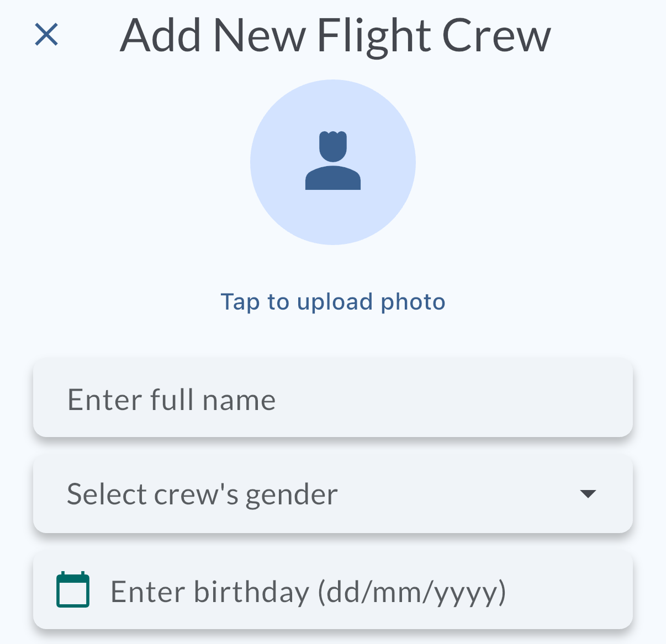Hit the blue cross icon beside the title
666x644 pixels.
coord(46,35)
